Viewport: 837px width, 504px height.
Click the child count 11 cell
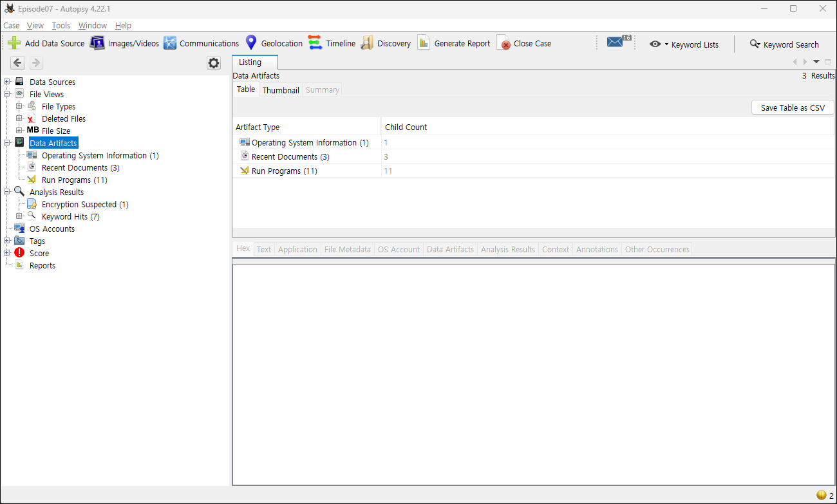(x=607, y=171)
